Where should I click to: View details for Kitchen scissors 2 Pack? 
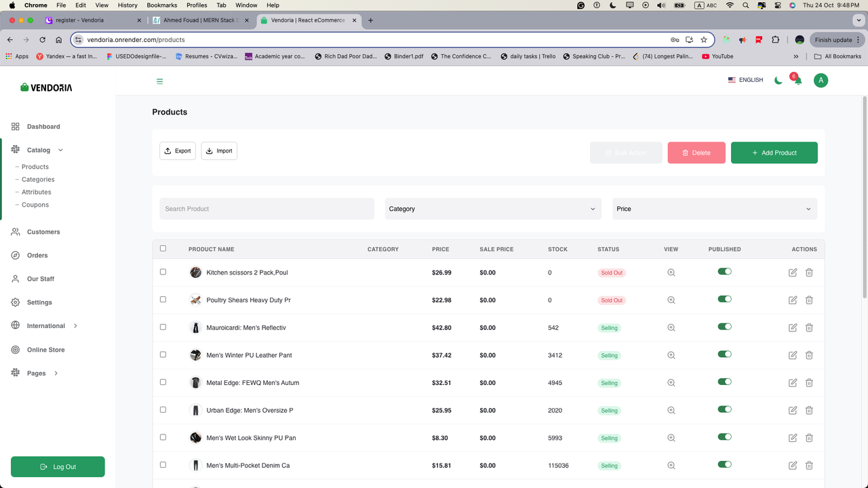[x=671, y=272]
